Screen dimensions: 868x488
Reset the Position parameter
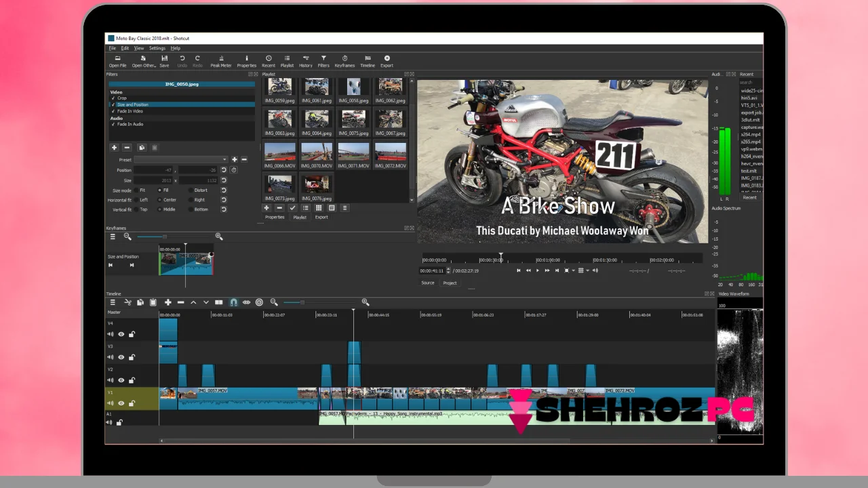(x=224, y=170)
